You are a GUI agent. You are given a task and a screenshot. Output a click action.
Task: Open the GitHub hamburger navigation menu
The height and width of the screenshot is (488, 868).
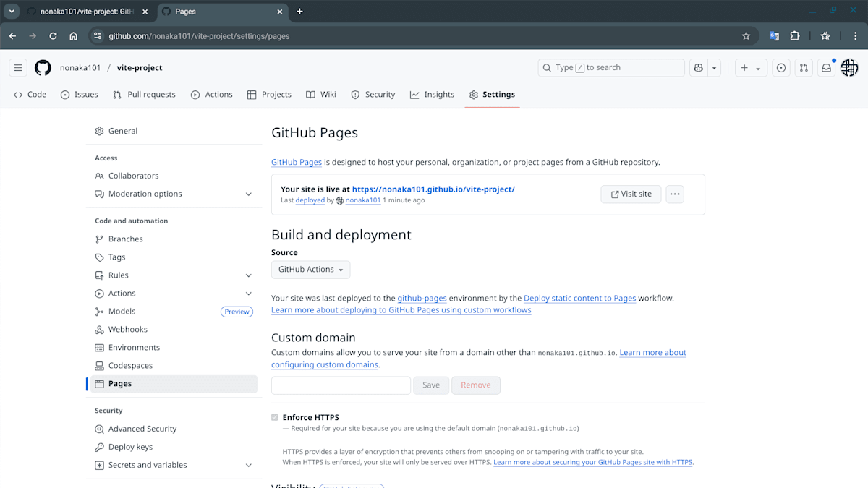coord(19,68)
